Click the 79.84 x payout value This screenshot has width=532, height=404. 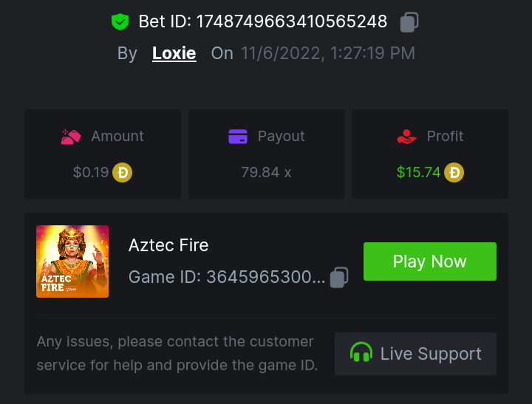coord(266,173)
